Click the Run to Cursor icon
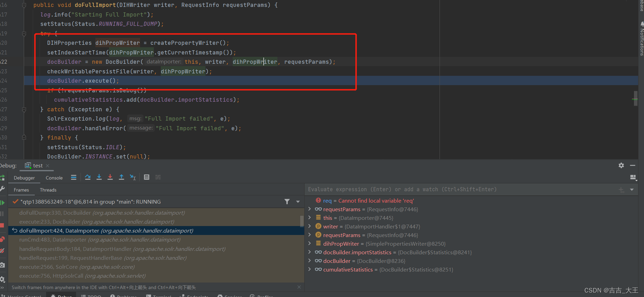Image resolution: width=644 pixels, height=297 pixels. (133, 177)
